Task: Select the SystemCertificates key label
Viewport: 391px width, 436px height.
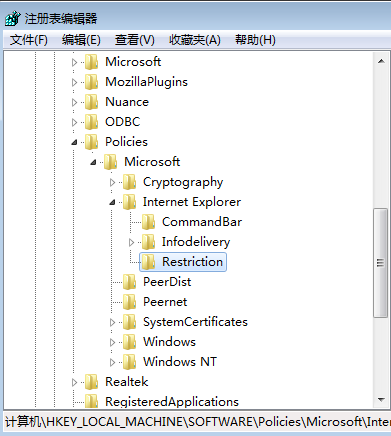Action: click(195, 322)
